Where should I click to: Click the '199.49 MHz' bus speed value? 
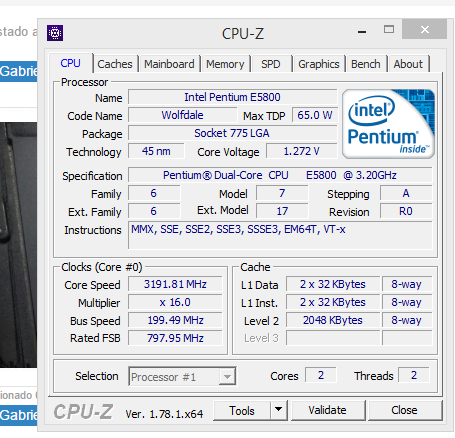[x=175, y=320]
